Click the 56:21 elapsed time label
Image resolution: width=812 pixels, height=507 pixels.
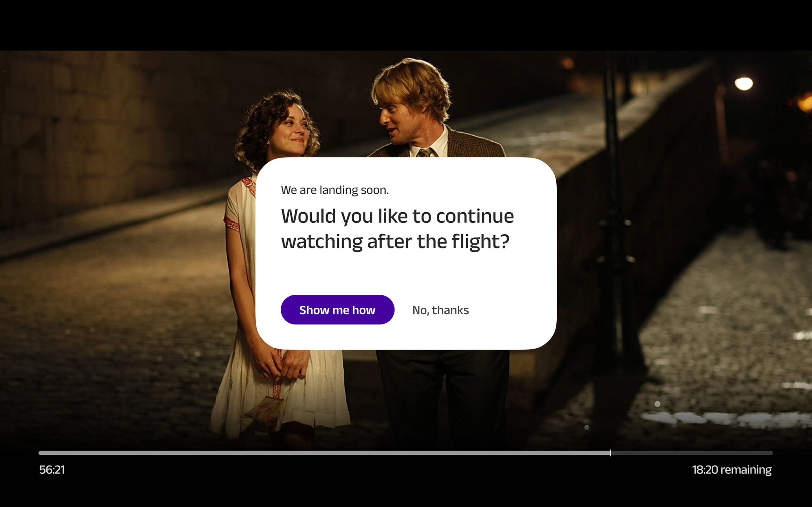point(52,469)
